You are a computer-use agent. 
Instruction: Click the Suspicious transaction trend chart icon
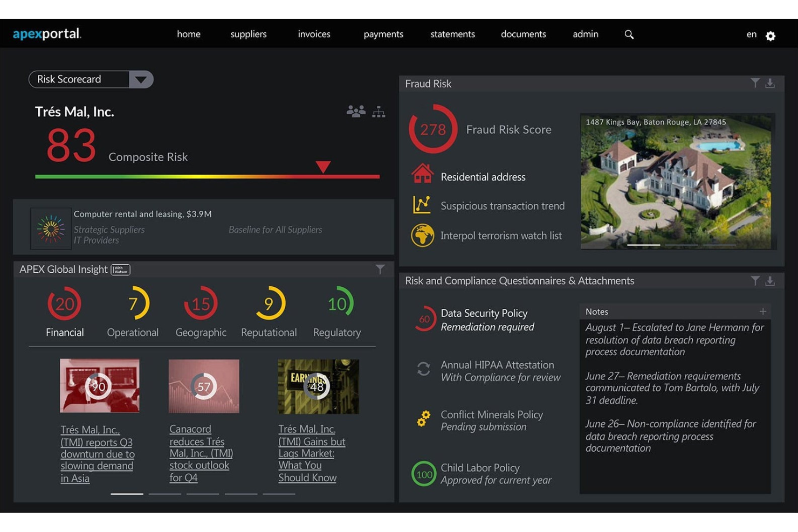(x=422, y=205)
